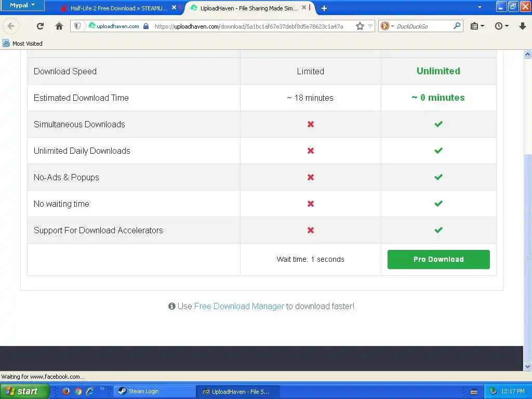Click the Pro Download button
This screenshot has height=399, width=532.
click(438, 259)
